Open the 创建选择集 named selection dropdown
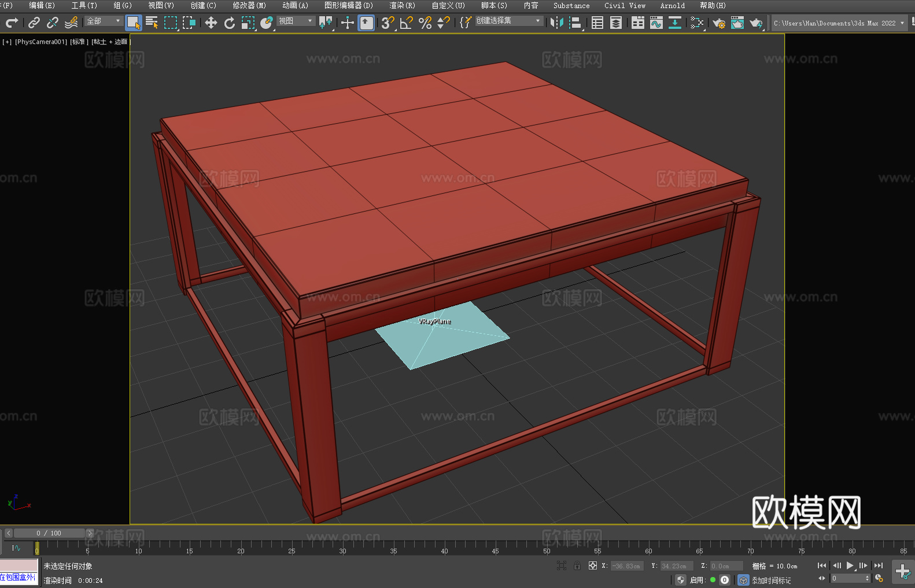This screenshot has width=915, height=588. pyautogui.click(x=509, y=21)
